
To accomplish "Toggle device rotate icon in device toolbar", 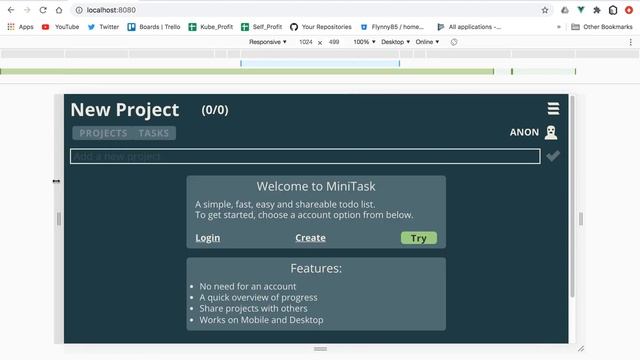I will click(454, 42).
